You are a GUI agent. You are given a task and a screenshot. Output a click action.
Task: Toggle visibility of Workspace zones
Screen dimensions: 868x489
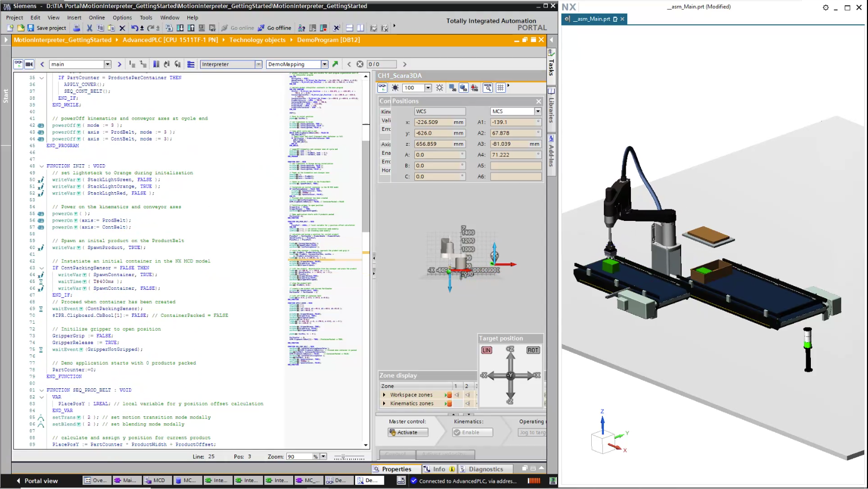tap(449, 395)
